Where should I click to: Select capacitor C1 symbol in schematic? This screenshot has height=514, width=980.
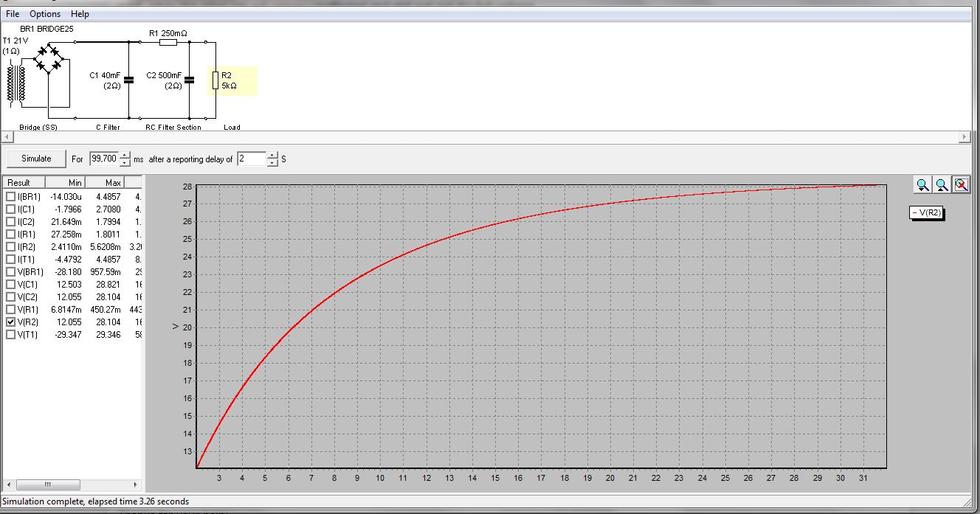(129, 80)
